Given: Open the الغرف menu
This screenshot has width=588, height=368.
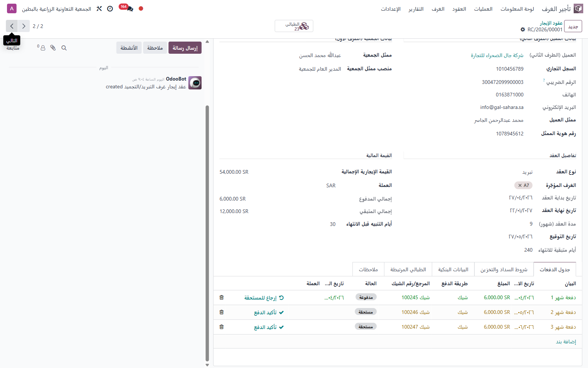Looking at the screenshot, I should (x=438, y=9).
